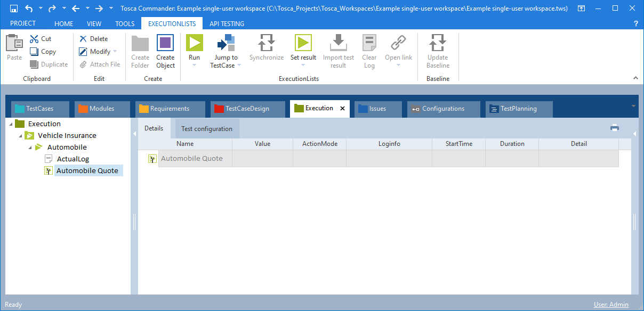Close the Execution tab
This screenshot has height=311, width=644.
click(343, 109)
